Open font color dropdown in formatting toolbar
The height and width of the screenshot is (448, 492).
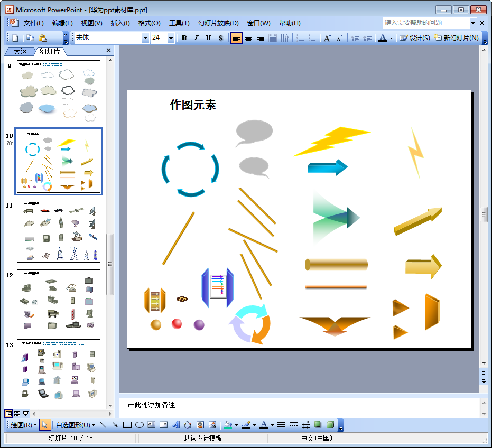click(391, 38)
